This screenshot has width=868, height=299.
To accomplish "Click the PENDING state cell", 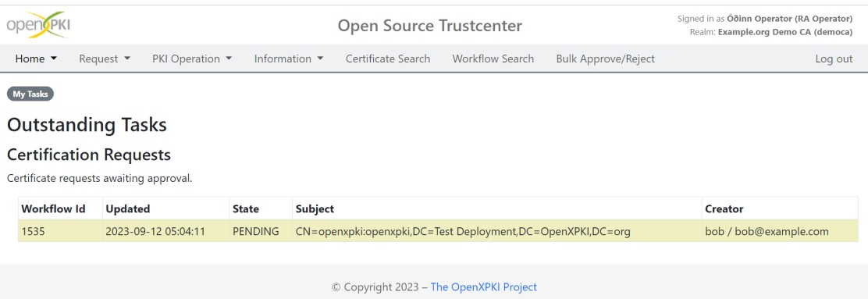I will click(x=256, y=231).
